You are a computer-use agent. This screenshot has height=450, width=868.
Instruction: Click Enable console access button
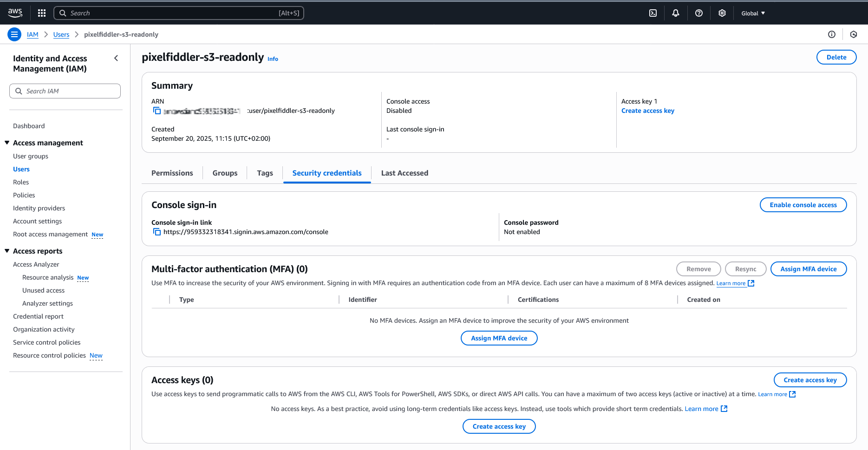803,205
